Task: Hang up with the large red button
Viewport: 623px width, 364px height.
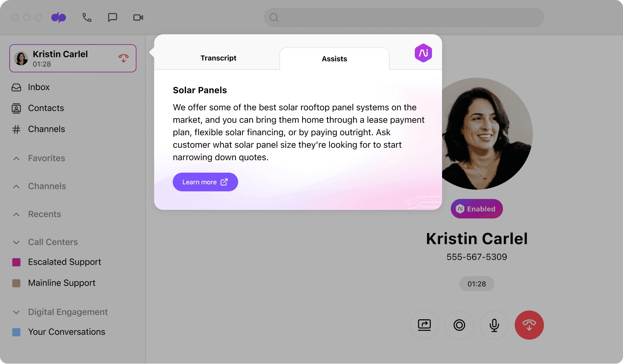Action: point(529,325)
